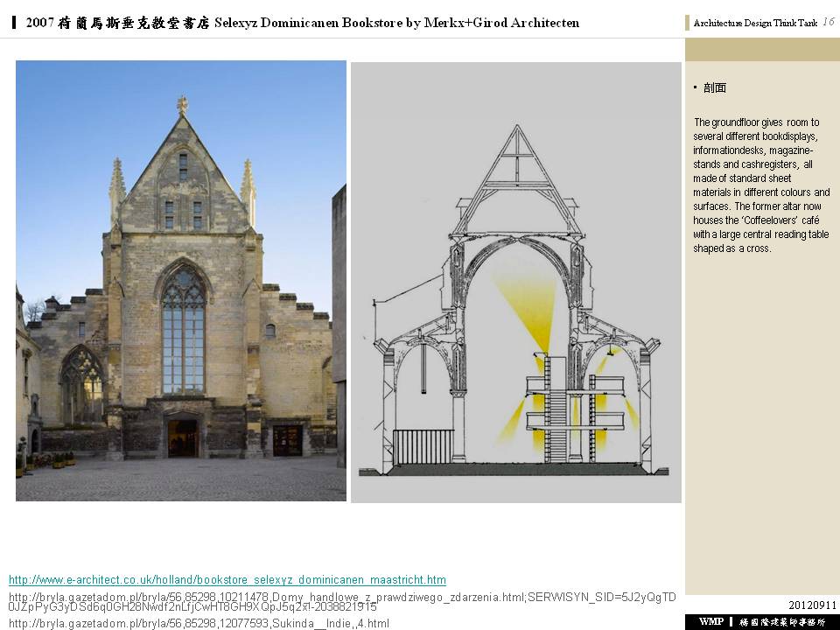
Task: Click the slide title Selexyz Dominicanen Bookstore
Action: point(303,23)
